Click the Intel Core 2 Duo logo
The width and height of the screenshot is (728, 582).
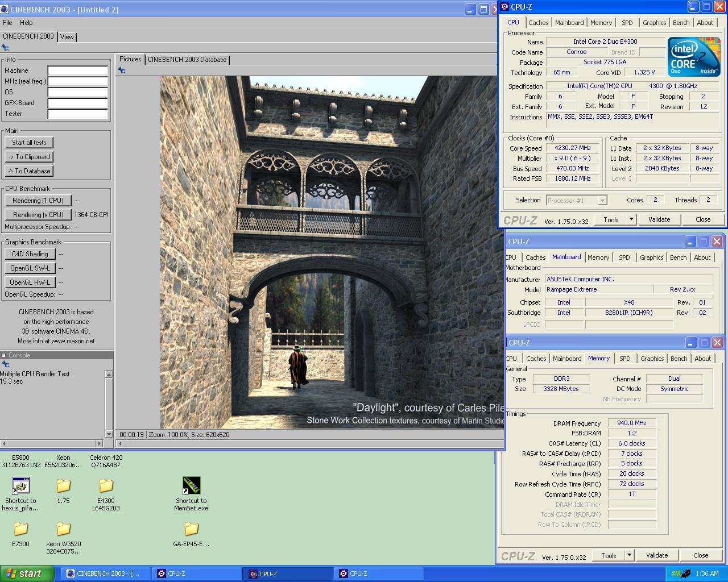point(694,56)
